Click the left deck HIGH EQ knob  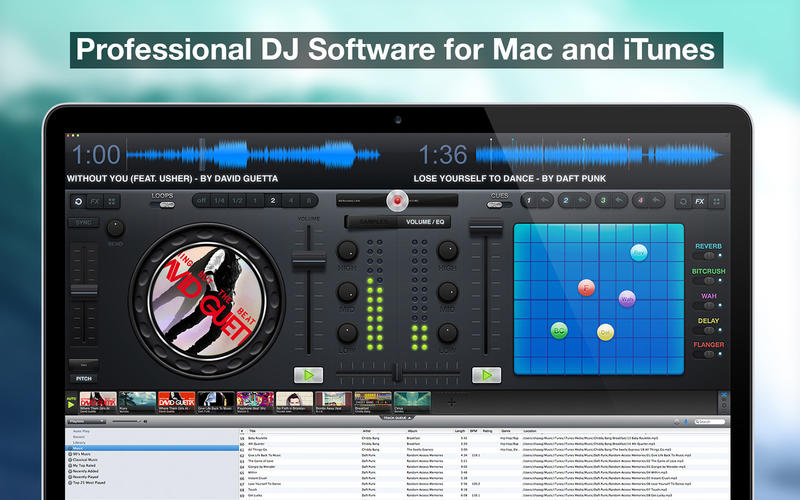click(x=347, y=251)
